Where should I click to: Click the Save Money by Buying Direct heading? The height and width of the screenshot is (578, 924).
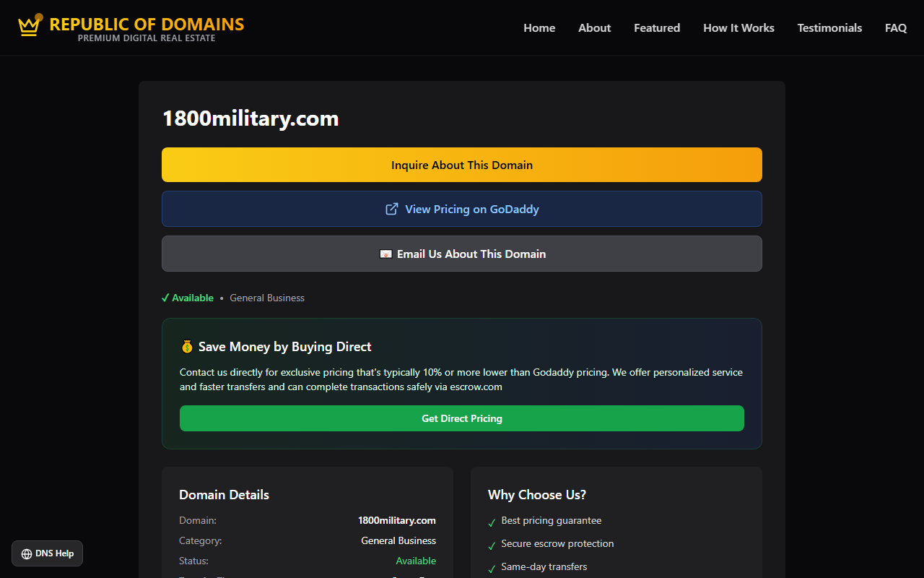[x=284, y=347]
